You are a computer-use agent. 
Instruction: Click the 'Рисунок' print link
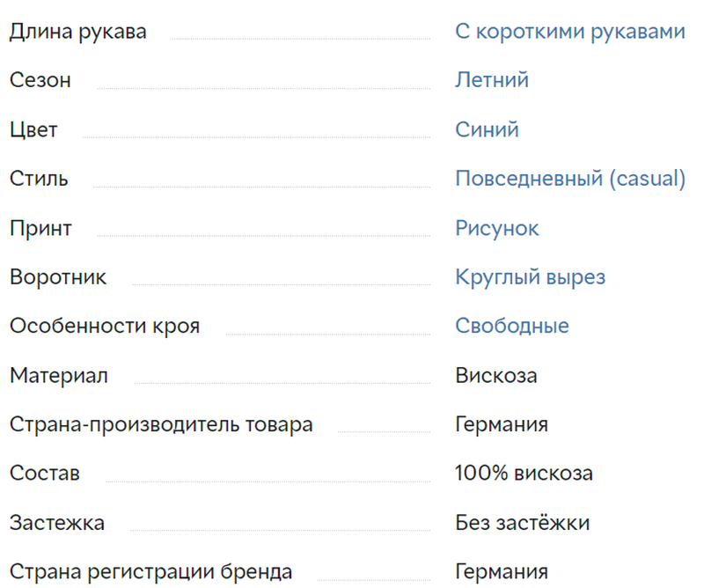click(497, 228)
